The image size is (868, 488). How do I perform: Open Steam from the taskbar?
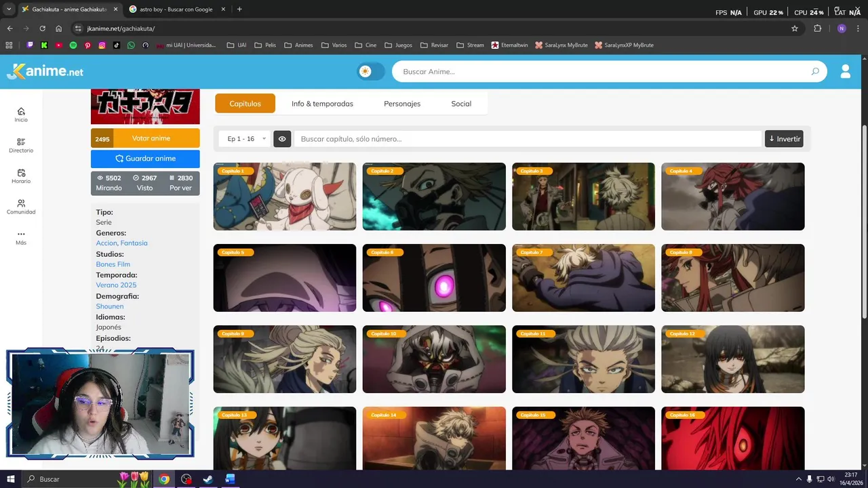(207, 479)
